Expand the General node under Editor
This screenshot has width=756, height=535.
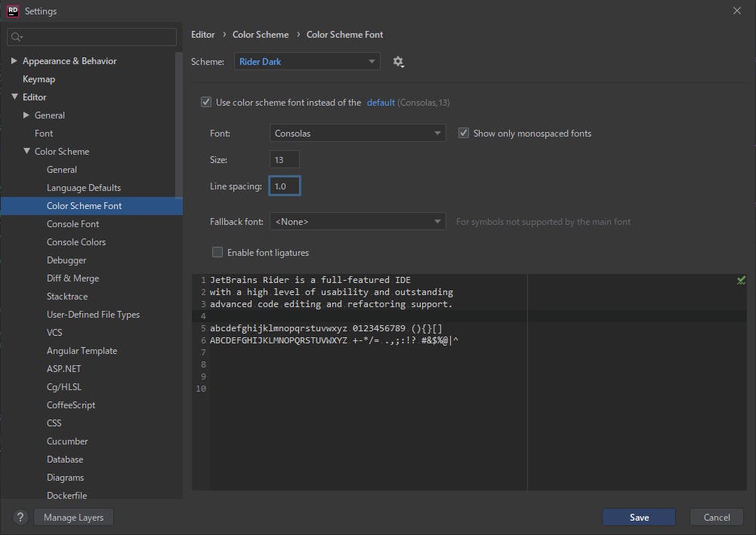coord(26,115)
